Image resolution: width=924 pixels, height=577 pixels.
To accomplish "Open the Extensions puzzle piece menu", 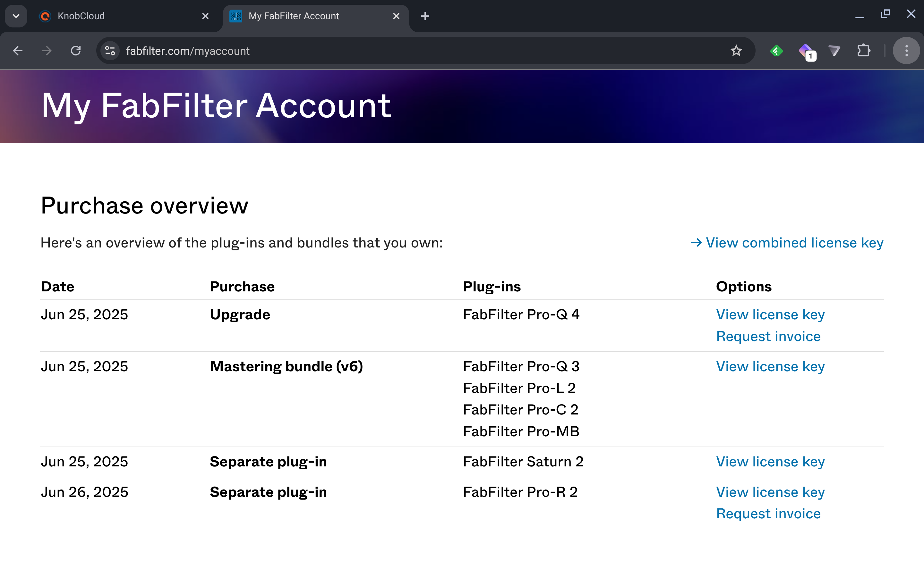I will point(863,51).
